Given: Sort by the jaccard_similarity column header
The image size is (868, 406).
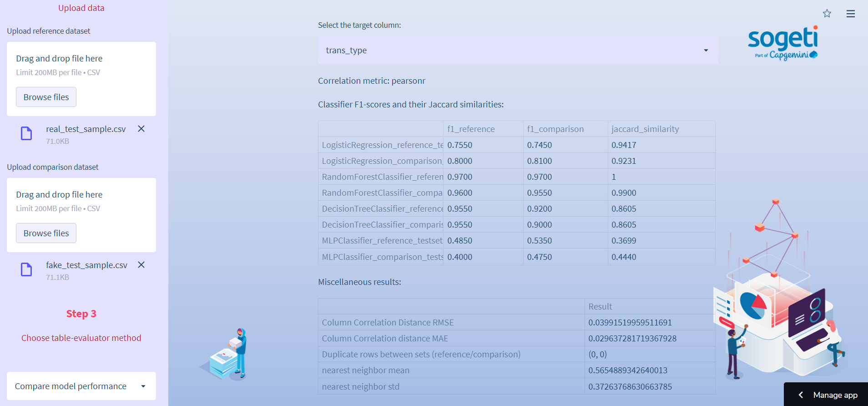Looking at the screenshot, I should pyautogui.click(x=645, y=129).
